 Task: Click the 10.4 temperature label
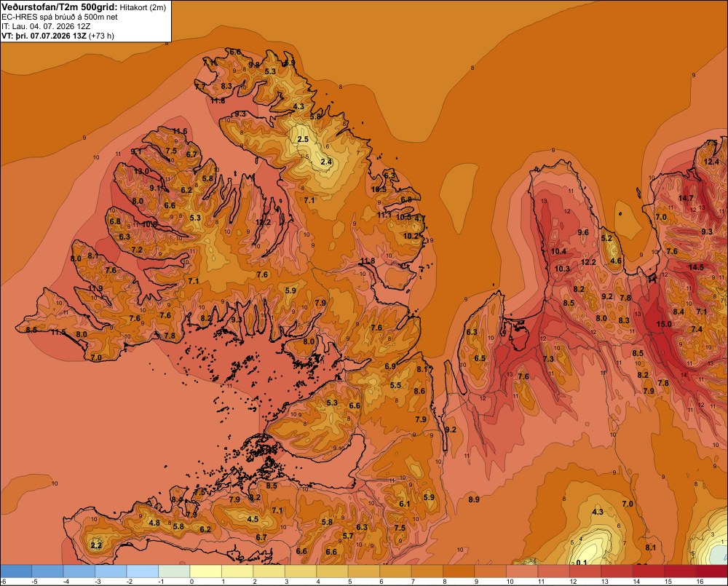pyautogui.click(x=558, y=252)
